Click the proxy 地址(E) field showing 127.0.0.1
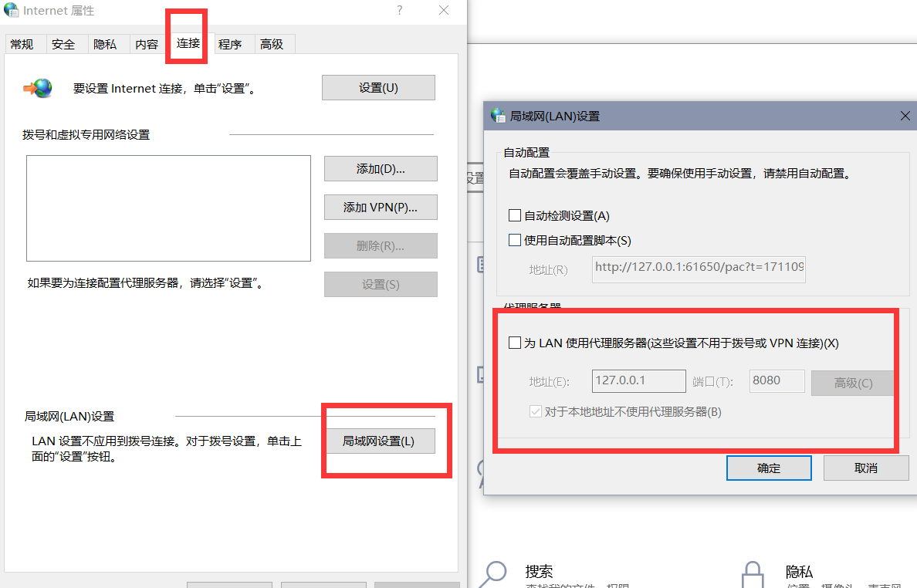Image resolution: width=917 pixels, height=588 pixels. [638, 381]
